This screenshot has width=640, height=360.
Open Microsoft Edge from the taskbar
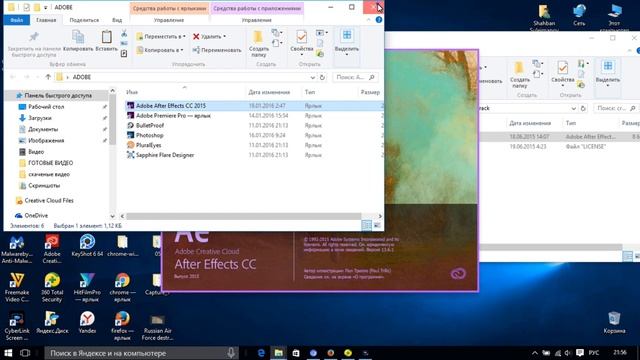(261, 353)
